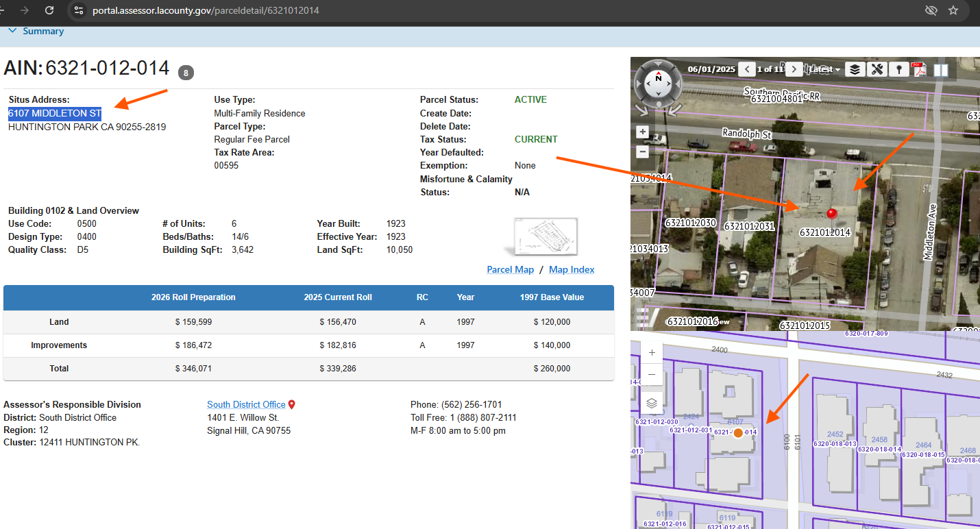Reload the page with browser refresh button

click(x=49, y=10)
